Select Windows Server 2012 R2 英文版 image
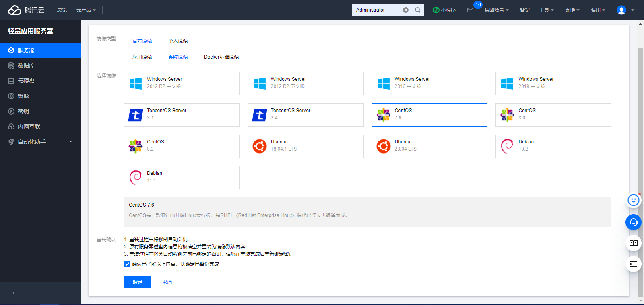 point(306,84)
